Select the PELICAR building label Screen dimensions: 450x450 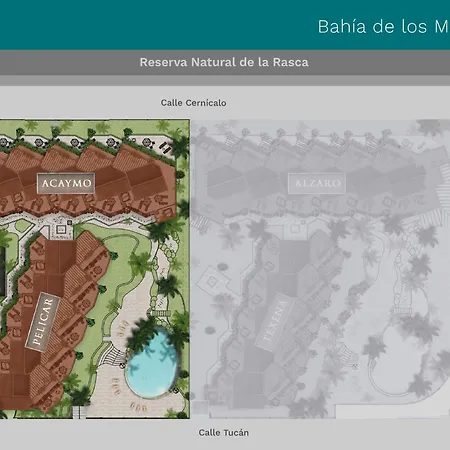(43, 322)
